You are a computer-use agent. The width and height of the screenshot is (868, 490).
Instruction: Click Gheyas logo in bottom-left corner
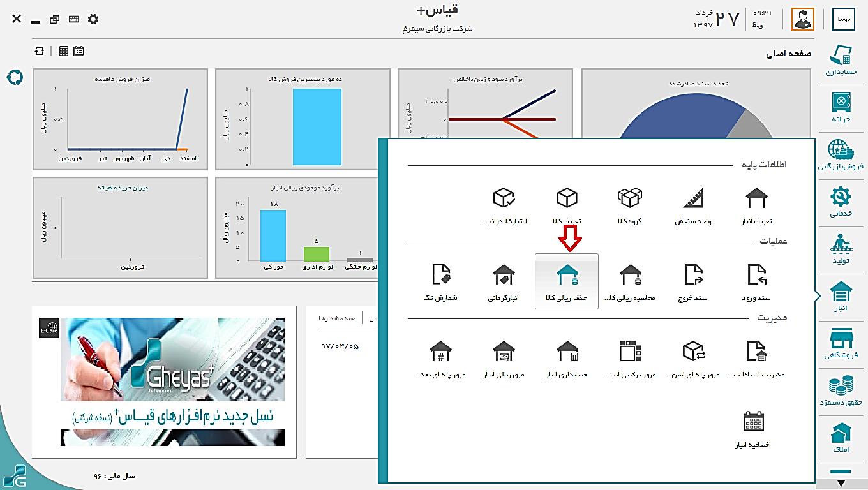15,477
